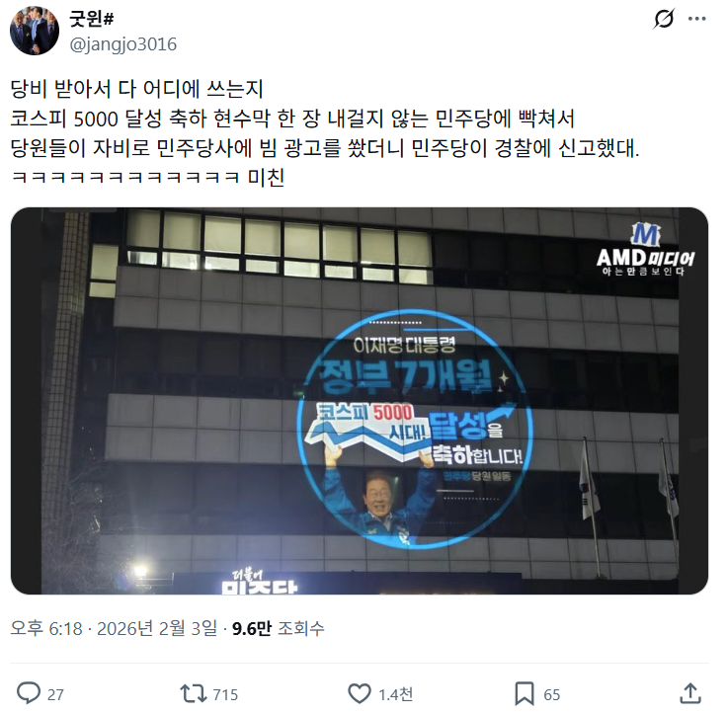Click the 1.4천 likes count

click(x=395, y=694)
